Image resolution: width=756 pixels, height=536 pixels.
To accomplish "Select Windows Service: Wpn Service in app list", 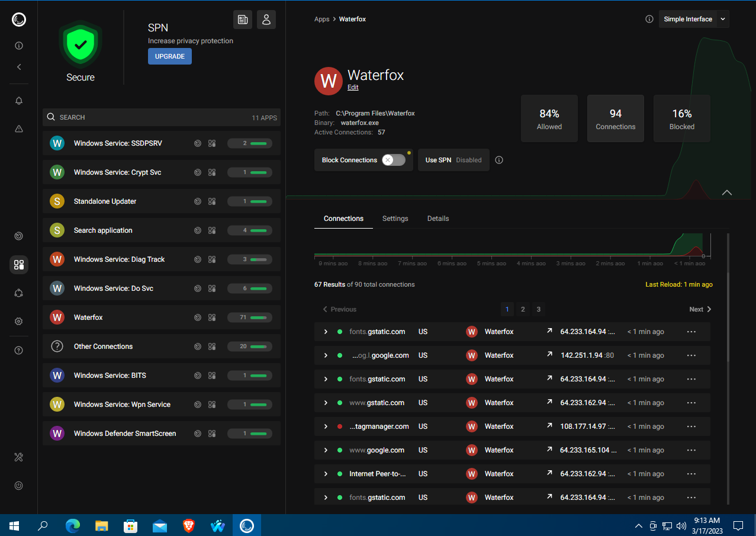I will click(162, 405).
